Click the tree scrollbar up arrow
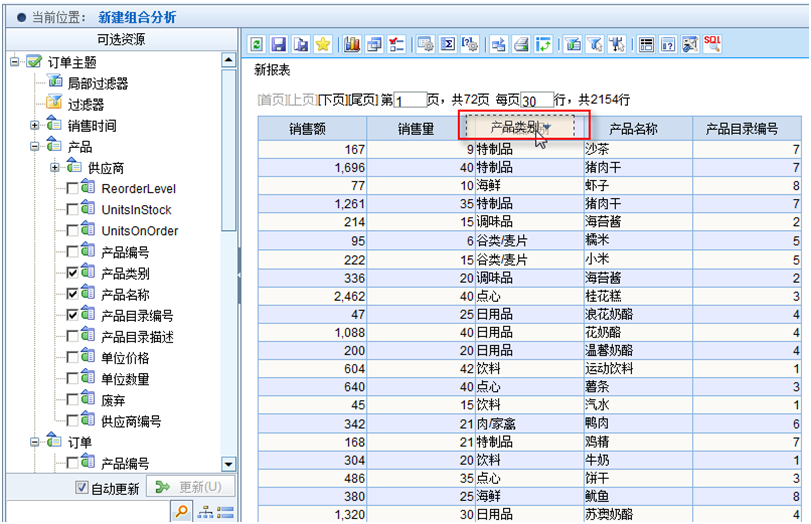 [x=229, y=60]
